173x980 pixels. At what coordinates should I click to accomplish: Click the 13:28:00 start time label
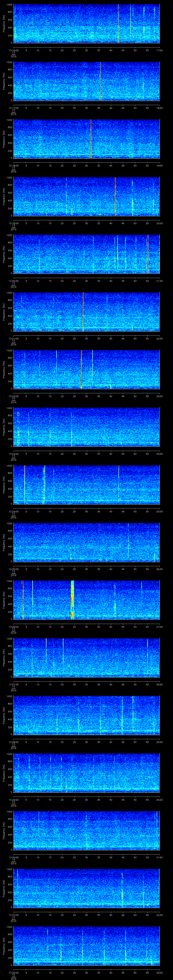13,742
